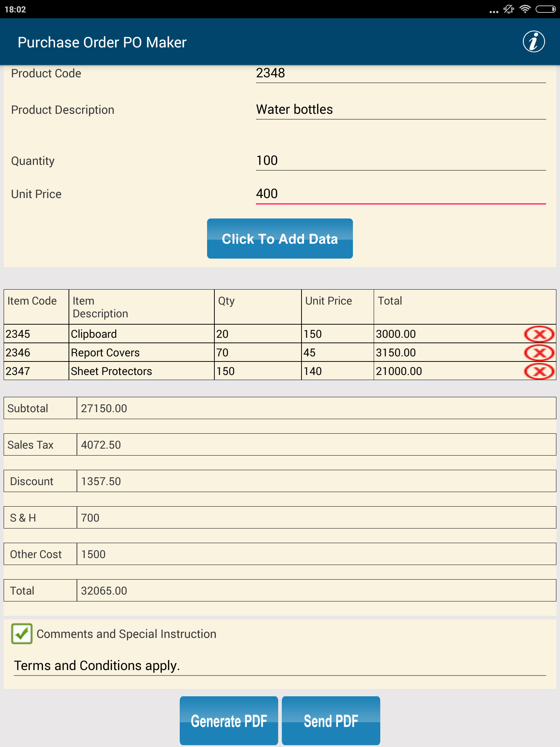Tap the Item Code column header
560x747 pixels.
[x=36, y=307]
